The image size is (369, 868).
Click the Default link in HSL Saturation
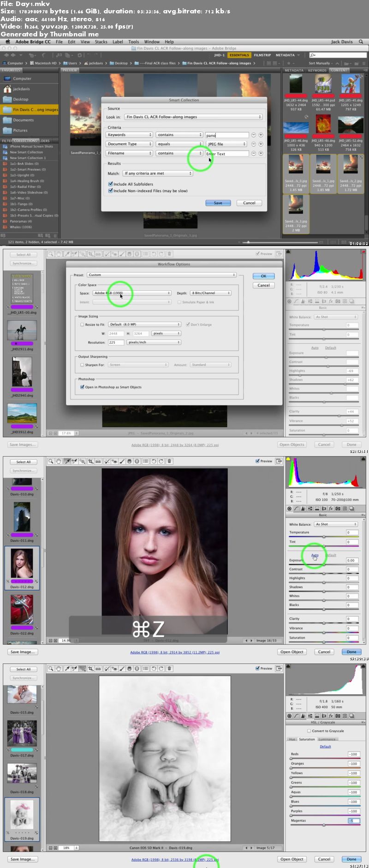tap(325, 746)
